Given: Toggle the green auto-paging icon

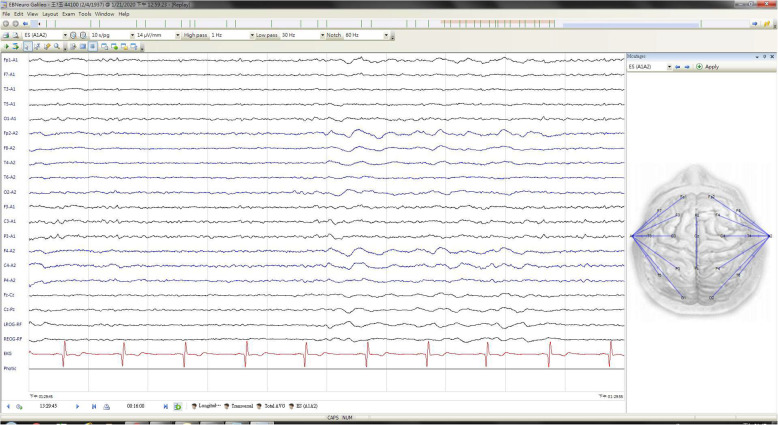Looking at the screenshot, I should point(177,406).
